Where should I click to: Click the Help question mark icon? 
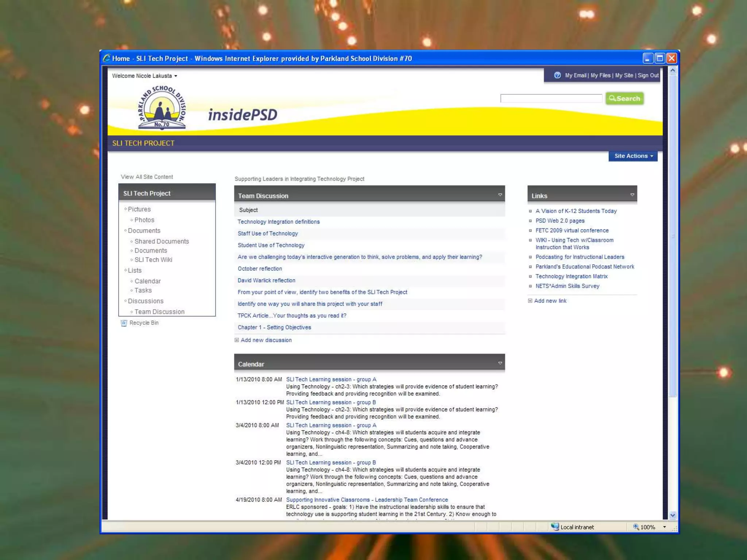(x=557, y=75)
